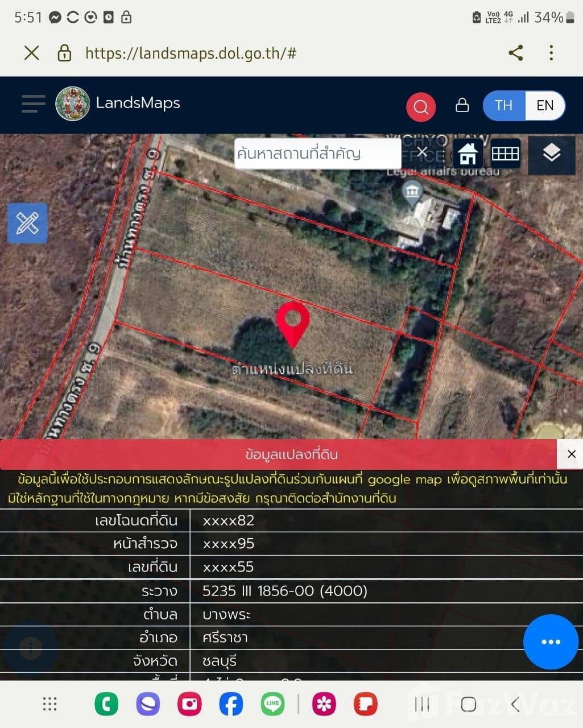Expand the blue more-options floating button
This screenshot has height=728, width=583.
[550, 642]
